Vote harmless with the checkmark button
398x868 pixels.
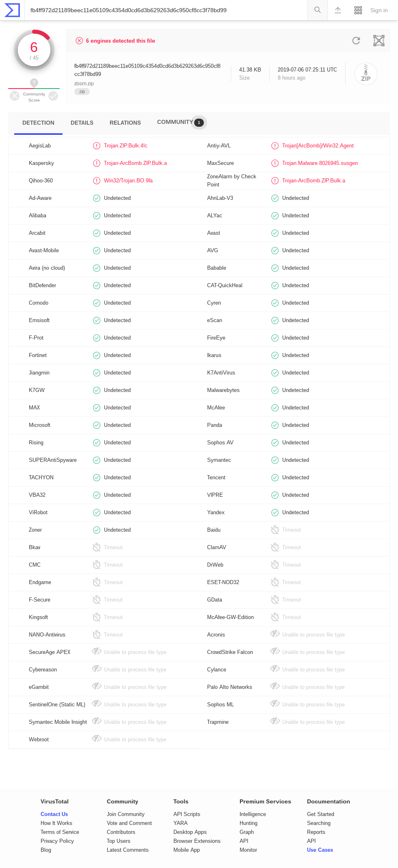(53, 96)
